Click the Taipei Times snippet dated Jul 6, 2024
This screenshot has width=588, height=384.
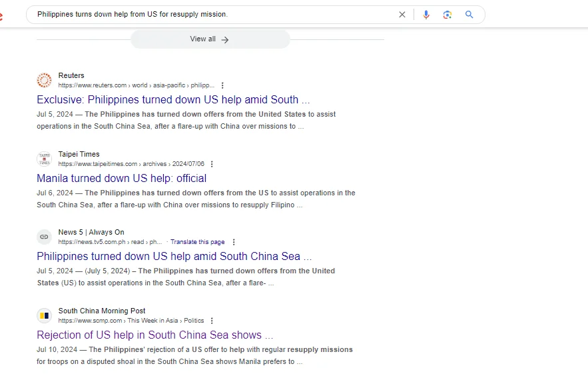(196, 199)
